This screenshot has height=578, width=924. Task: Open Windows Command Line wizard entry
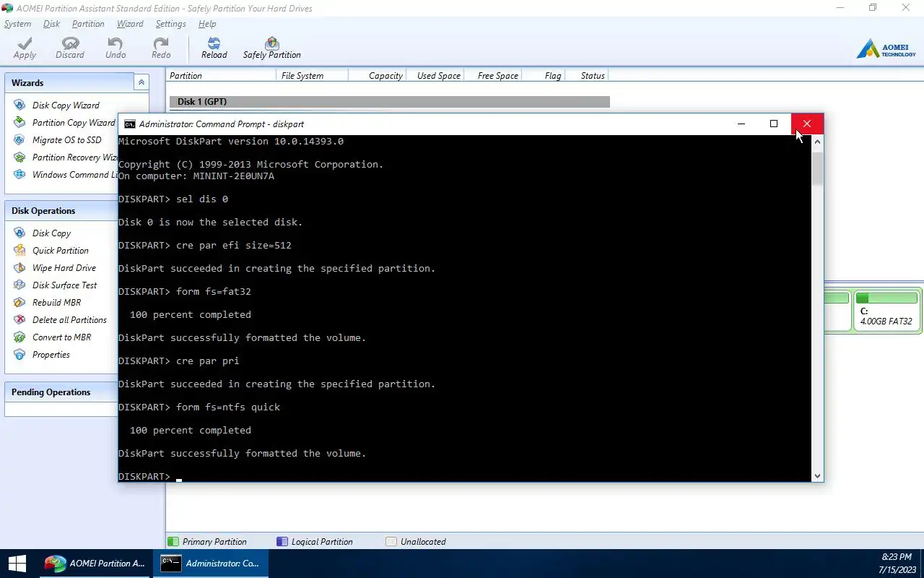65,175
